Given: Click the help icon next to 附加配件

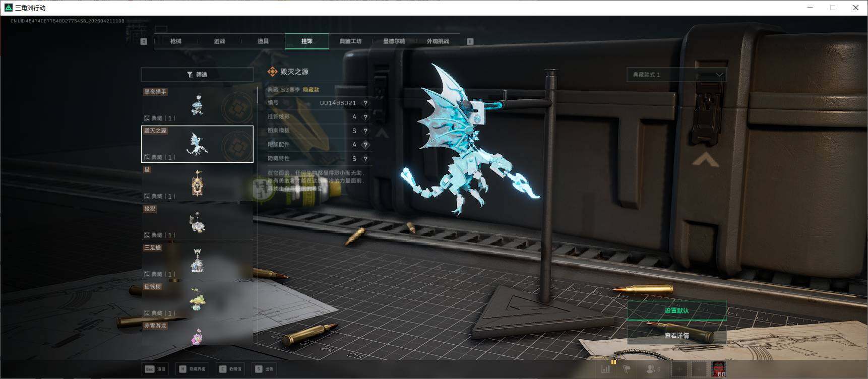Looking at the screenshot, I should (x=365, y=145).
